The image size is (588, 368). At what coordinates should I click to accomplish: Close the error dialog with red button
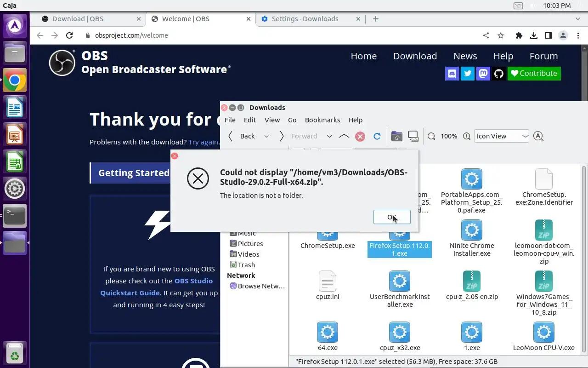pos(175,156)
